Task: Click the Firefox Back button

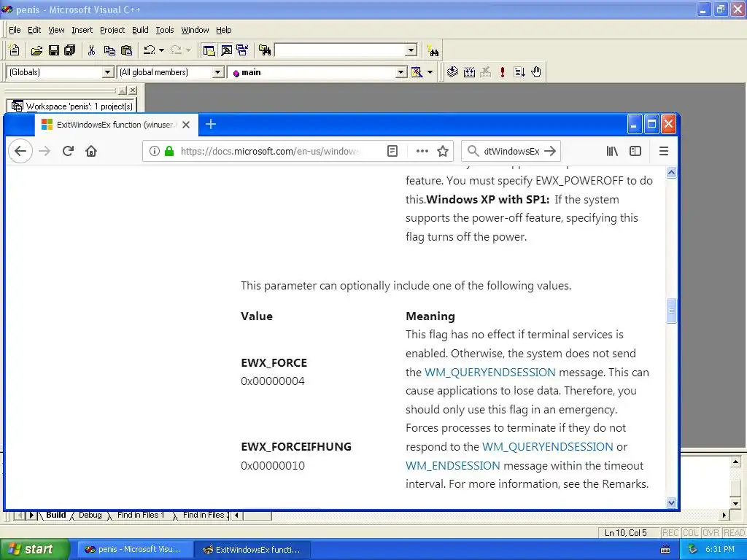Action: point(20,151)
